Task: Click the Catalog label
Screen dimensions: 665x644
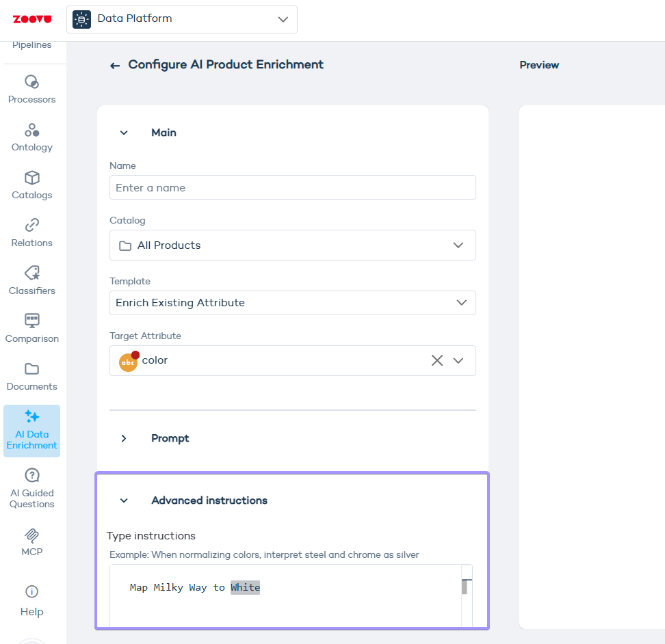Action: pos(127,220)
